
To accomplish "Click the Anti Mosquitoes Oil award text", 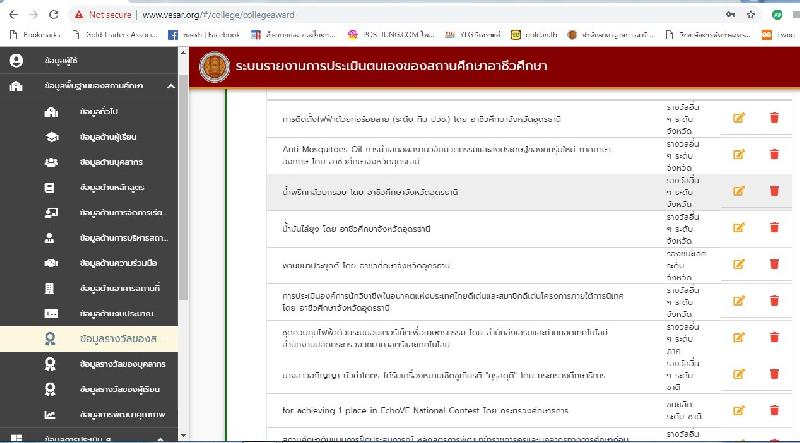I will click(x=446, y=155).
